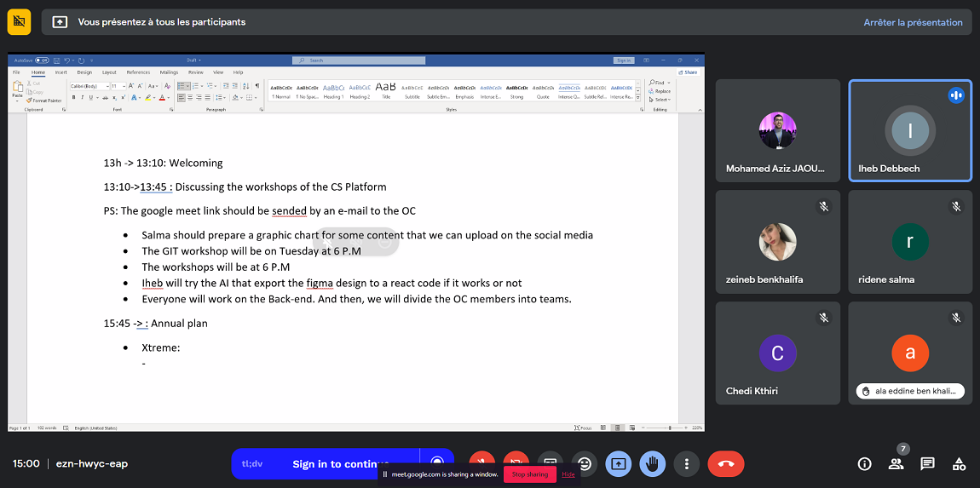
Task: Click the Stop sharing button
Action: point(530,474)
